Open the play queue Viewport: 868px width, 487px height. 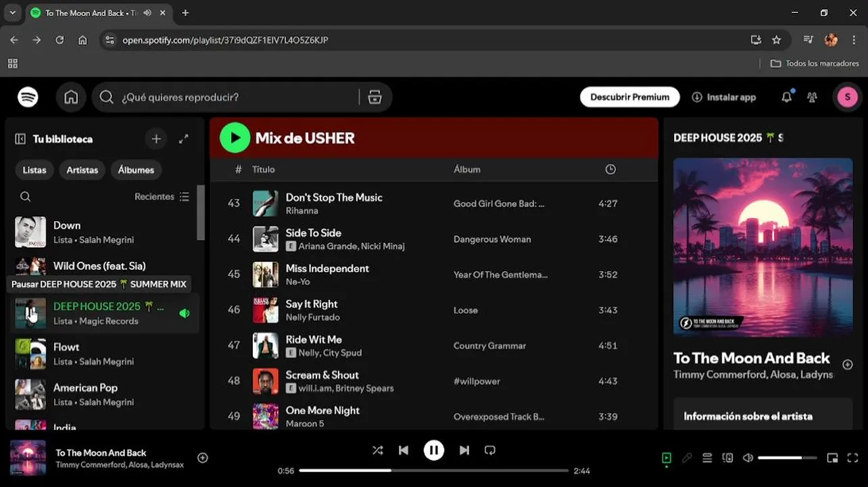coord(707,458)
